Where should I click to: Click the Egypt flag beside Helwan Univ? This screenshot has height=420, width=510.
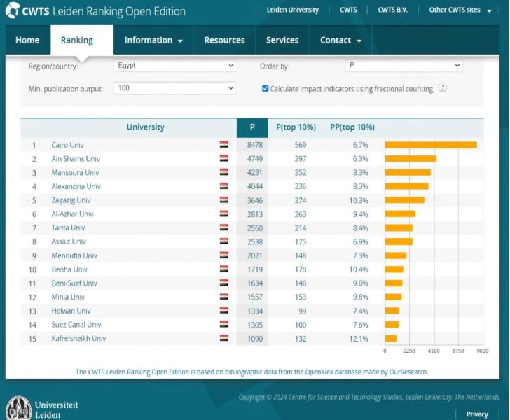pyautogui.click(x=223, y=310)
